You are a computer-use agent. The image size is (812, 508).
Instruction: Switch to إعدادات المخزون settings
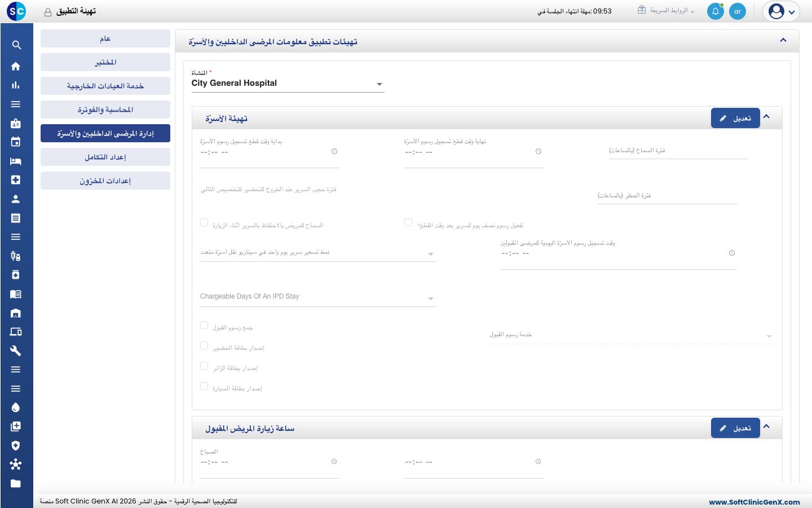point(105,181)
